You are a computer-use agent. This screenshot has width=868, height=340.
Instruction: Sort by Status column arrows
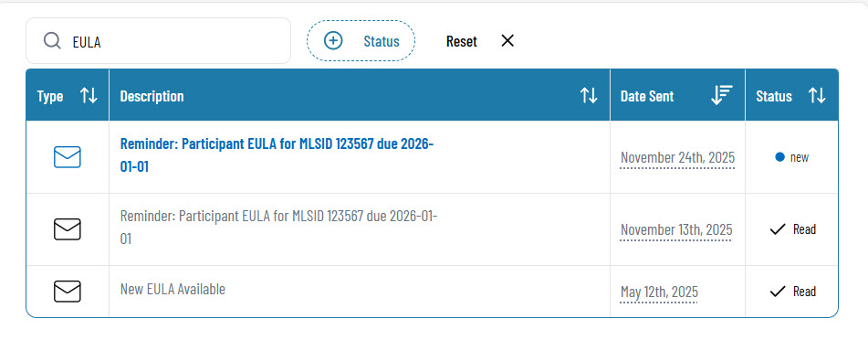point(817,95)
